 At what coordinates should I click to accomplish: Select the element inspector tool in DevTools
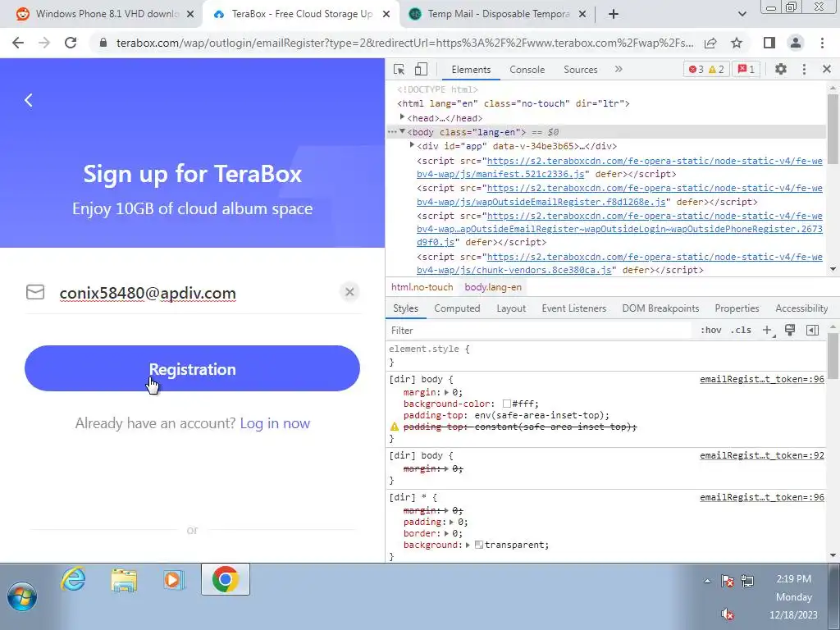click(x=399, y=69)
